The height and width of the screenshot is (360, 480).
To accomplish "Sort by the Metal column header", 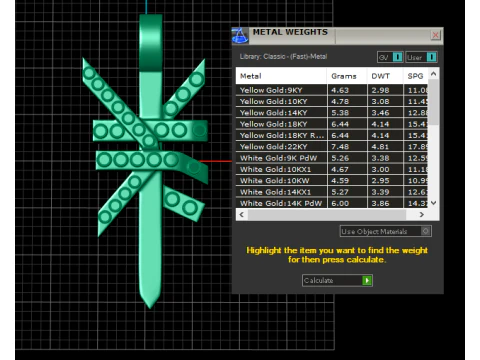I will [281, 76].
